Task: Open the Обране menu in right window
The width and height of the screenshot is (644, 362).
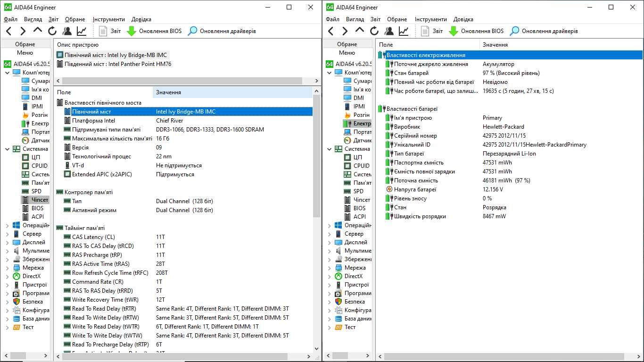Action: (x=397, y=19)
